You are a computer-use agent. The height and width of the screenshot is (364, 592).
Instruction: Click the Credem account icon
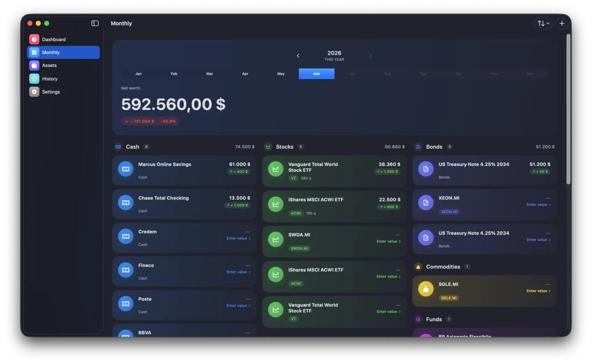[126, 236]
